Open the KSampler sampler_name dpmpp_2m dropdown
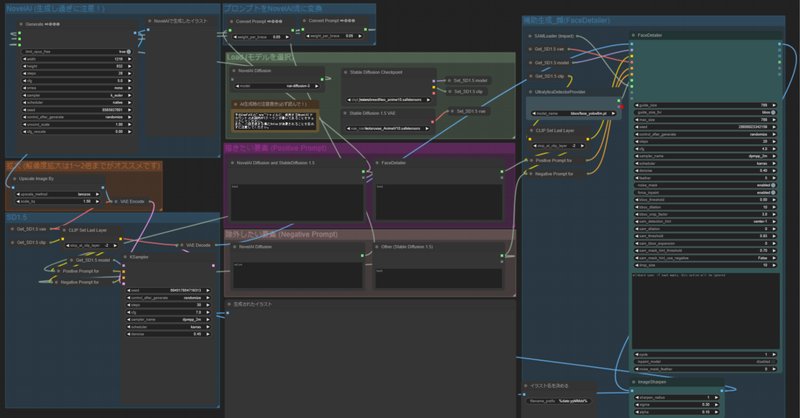800x418 pixels. click(x=168, y=319)
